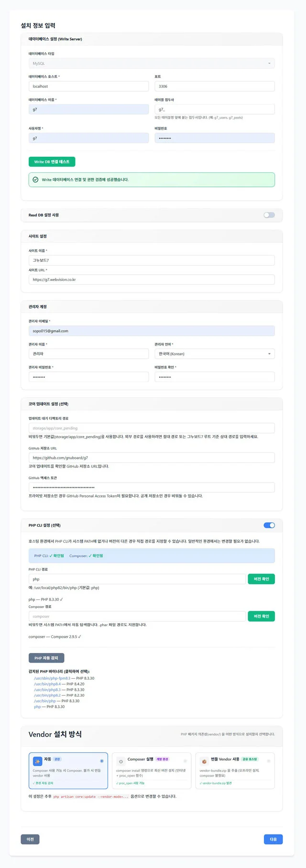Focus the 포트 field with 3306
The width and height of the screenshot is (306, 868).
215,86
